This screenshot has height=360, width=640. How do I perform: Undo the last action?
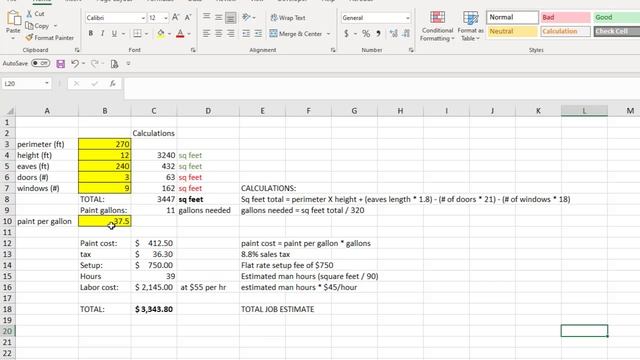coord(75,64)
